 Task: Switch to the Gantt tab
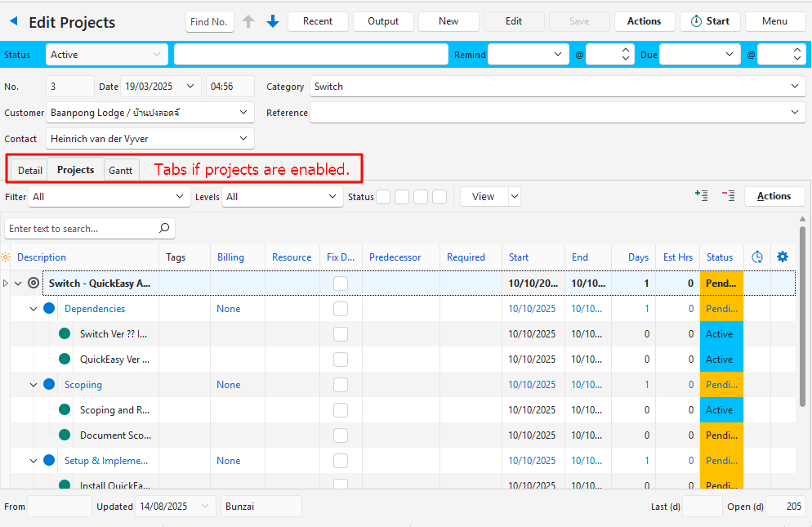pos(121,171)
